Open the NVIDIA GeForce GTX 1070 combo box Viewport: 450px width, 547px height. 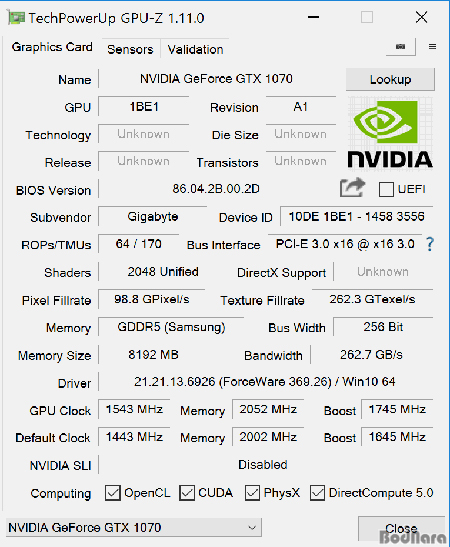134,527
